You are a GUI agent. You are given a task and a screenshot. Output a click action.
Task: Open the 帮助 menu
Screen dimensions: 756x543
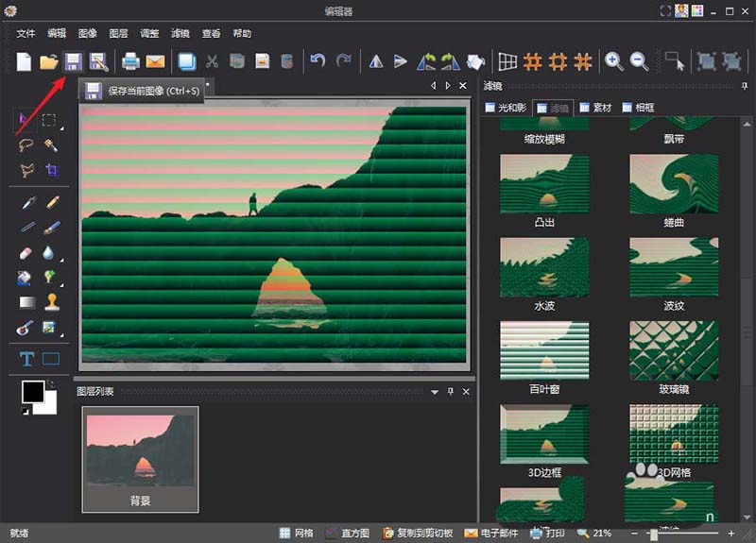(x=242, y=33)
